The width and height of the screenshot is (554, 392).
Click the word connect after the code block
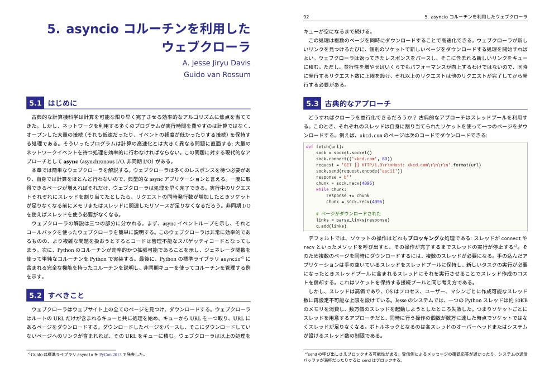pos(511,238)
